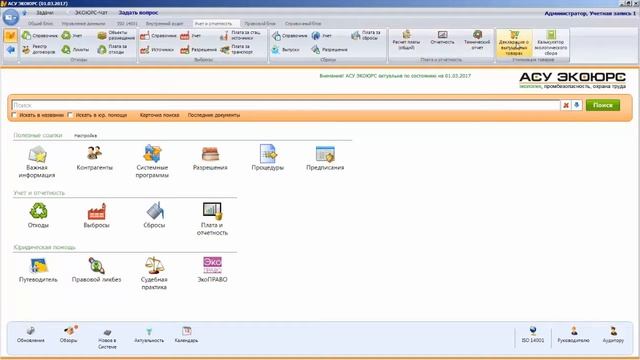
Task: Open Технический отчет in the ribbon
Action: 477,40
